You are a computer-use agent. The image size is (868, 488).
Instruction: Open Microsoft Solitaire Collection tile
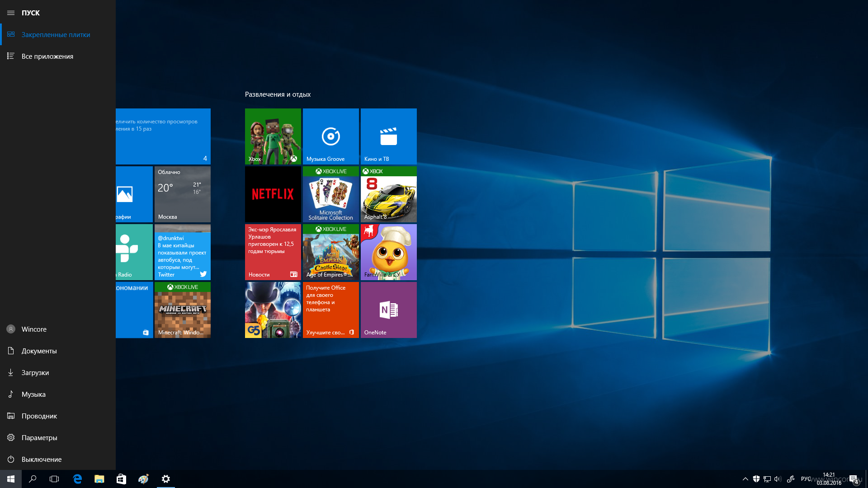point(331,194)
